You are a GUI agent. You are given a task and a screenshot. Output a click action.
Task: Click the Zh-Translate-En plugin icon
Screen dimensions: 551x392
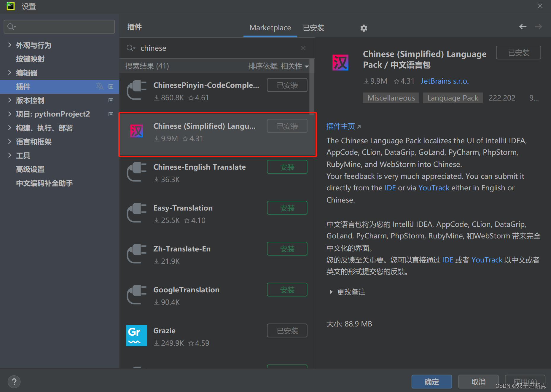(136, 254)
